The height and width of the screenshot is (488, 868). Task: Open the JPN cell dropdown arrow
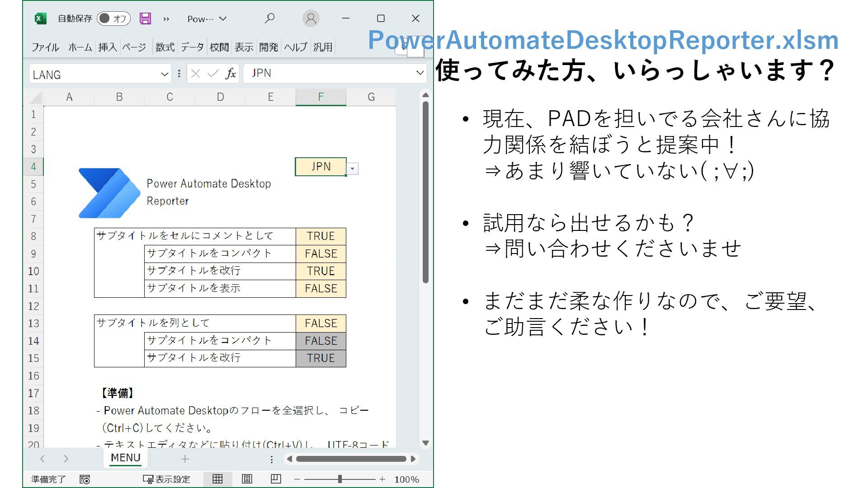point(353,169)
